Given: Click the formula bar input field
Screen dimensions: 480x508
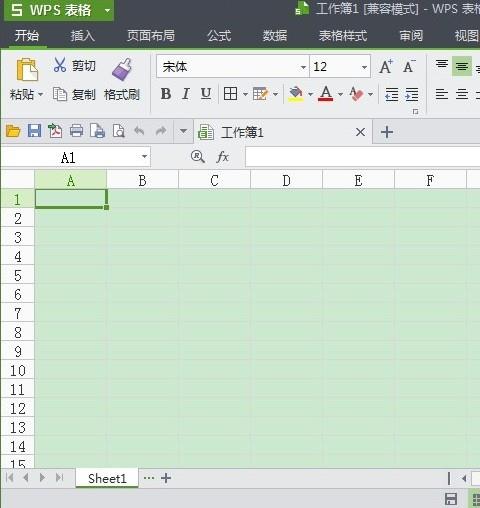Looking at the screenshot, I should (362, 157).
